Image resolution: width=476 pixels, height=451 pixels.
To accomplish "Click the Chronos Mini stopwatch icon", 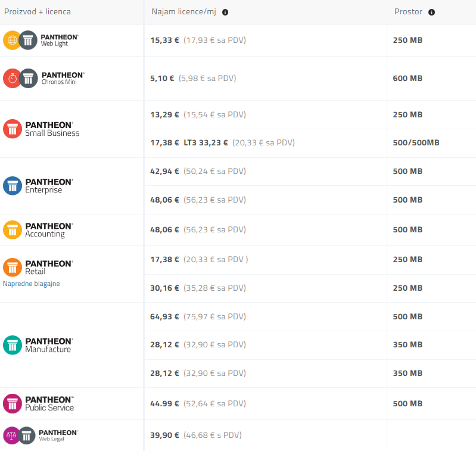I will (x=12, y=78).
